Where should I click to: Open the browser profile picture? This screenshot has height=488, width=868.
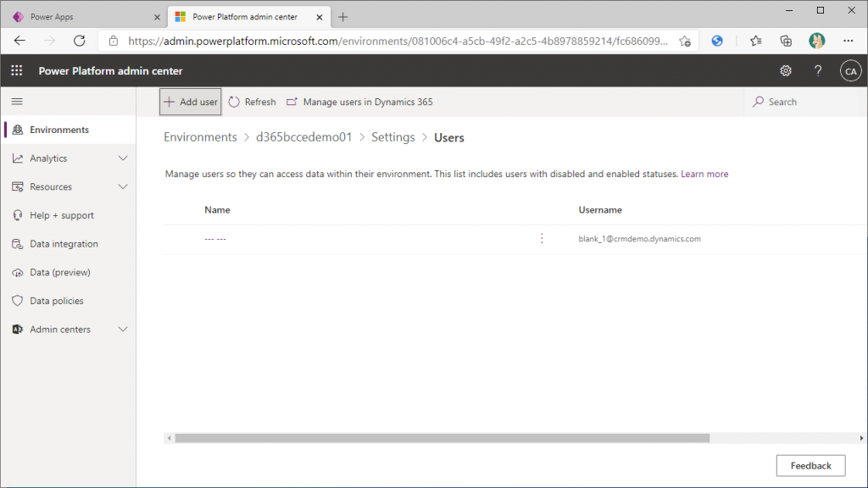click(816, 41)
